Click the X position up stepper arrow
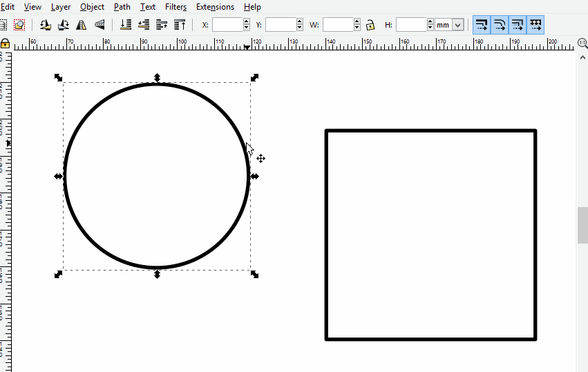Image resolution: width=588 pixels, height=372 pixels. pyautogui.click(x=247, y=21)
